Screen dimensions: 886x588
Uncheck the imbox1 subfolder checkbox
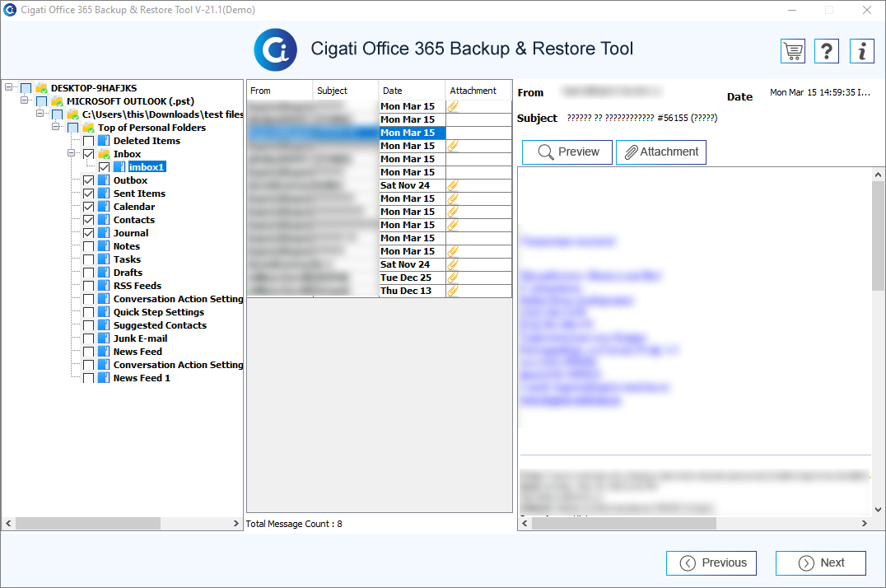tap(104, 167)
